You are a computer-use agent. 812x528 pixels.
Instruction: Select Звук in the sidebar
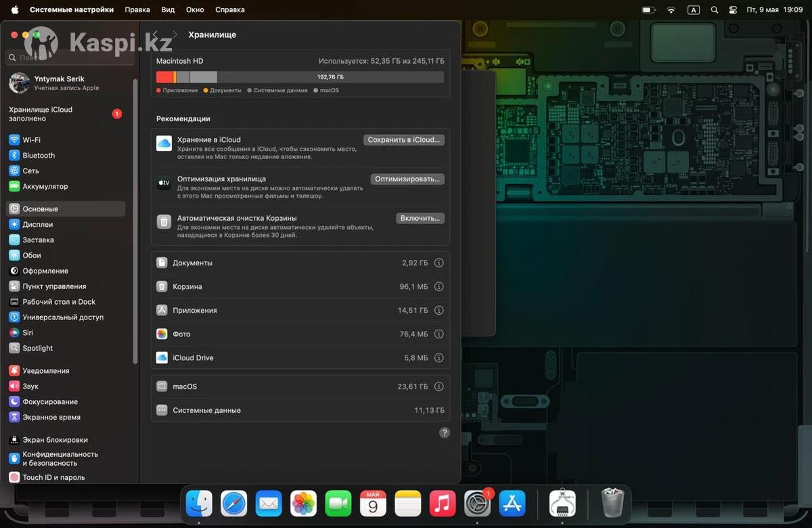(66, 387)
